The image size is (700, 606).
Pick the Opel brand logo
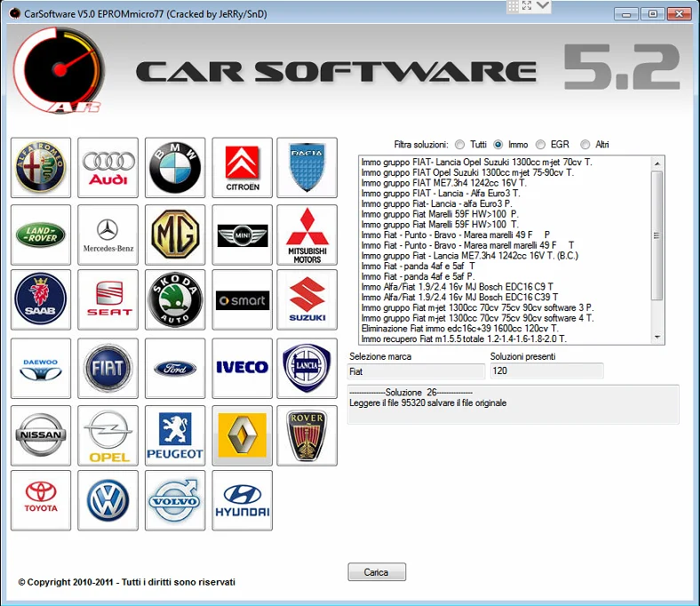[x=108, y=435]
